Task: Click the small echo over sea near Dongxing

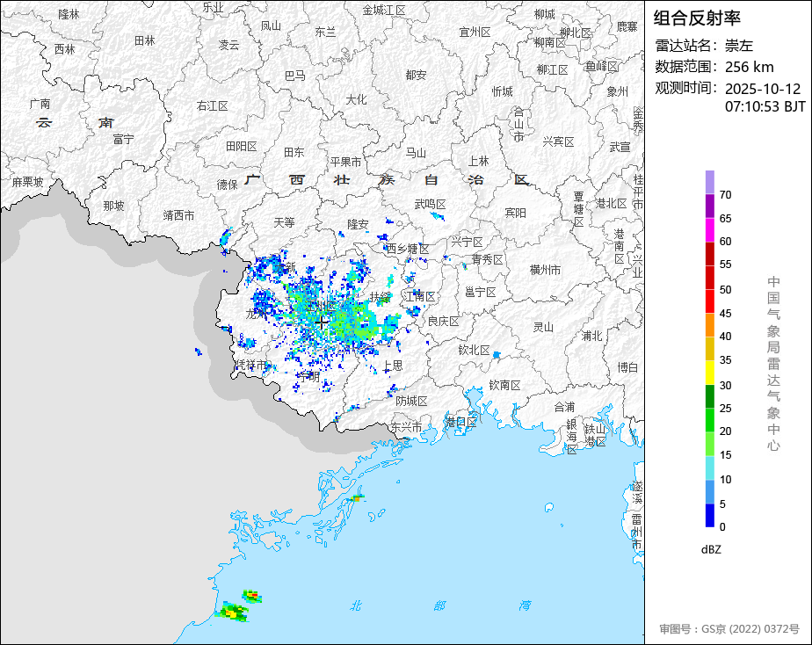Action: (356, 498)
